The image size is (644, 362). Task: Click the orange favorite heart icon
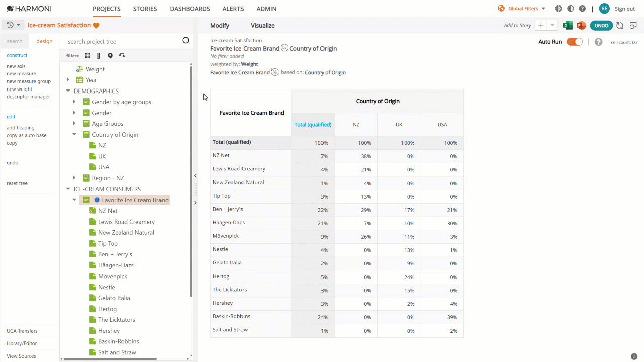[96, 26]
